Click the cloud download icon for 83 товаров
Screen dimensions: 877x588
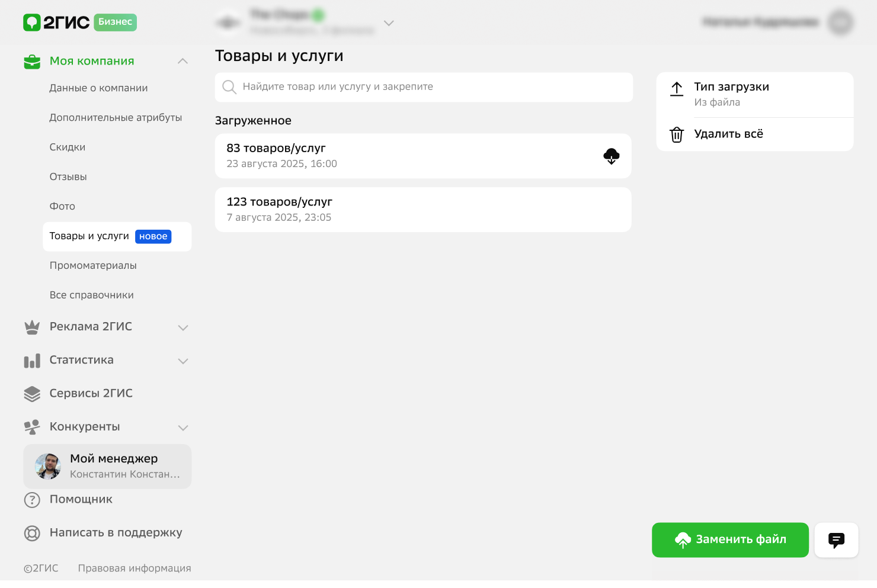click(x=611, y=156)
